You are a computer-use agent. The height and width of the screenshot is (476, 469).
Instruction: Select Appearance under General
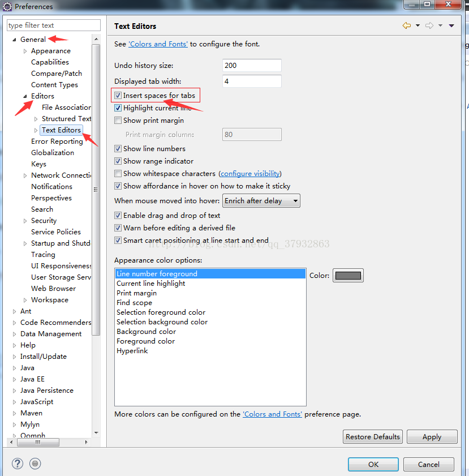coord(50,50)
